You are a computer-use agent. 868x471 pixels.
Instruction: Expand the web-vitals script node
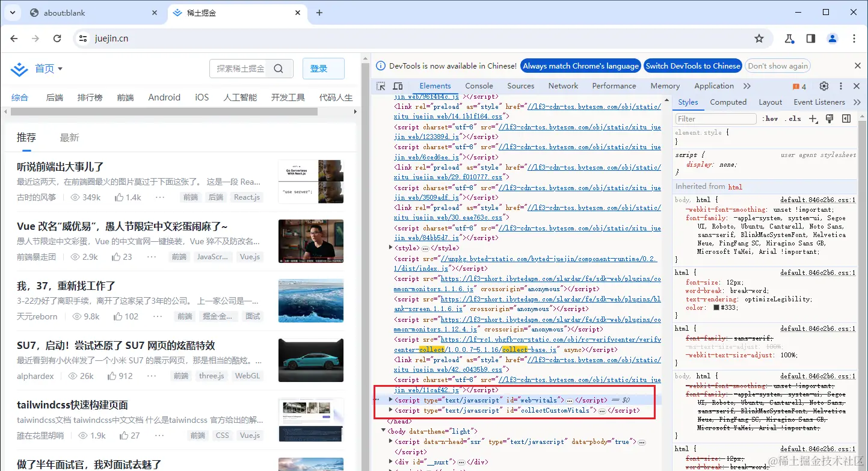[390, 399]
